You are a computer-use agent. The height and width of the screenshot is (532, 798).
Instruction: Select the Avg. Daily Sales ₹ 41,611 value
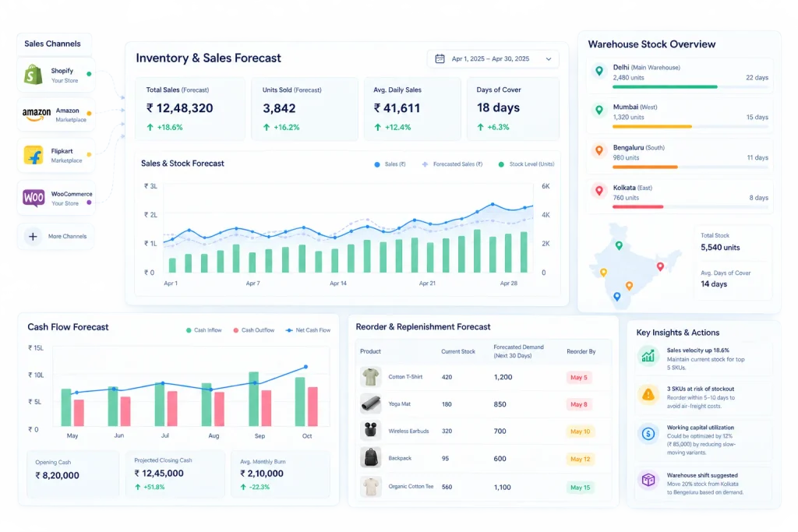(x=397, y=107)
